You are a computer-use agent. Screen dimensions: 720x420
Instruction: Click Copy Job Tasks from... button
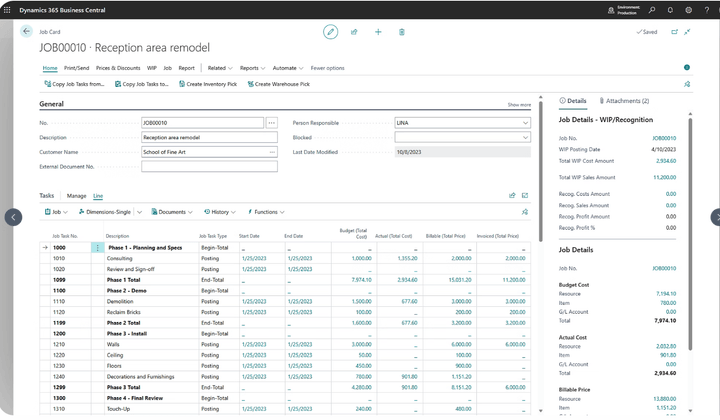(73, 84)
